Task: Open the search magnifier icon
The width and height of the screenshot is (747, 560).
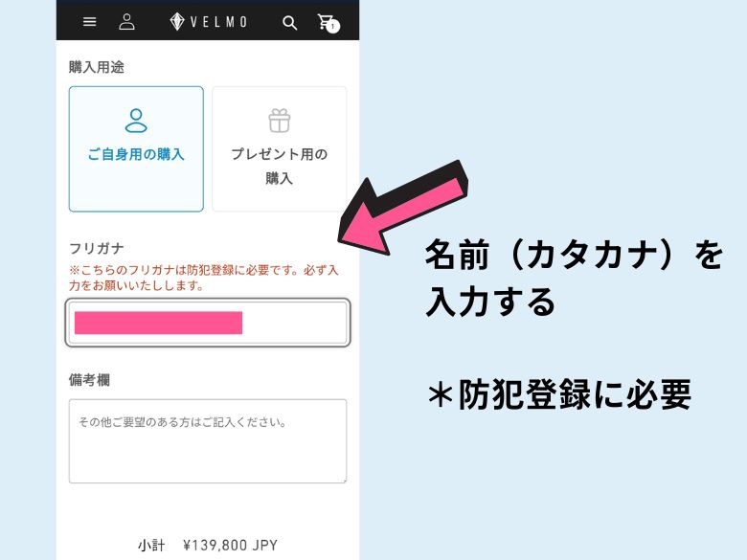Action: pos(289,23)
